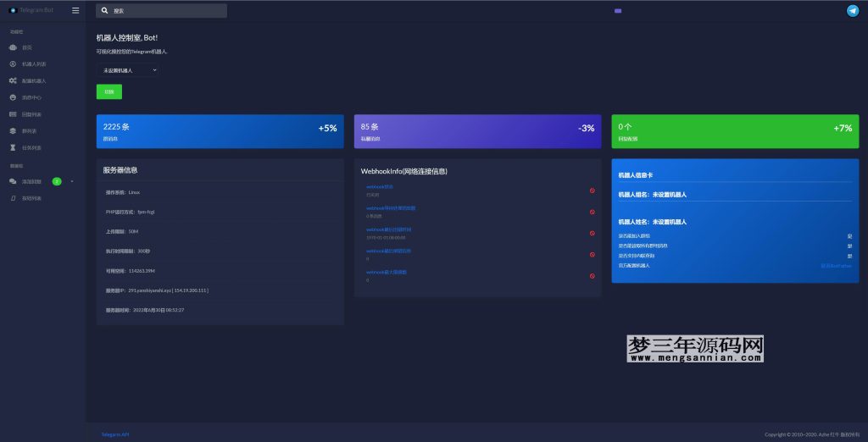Click red prohibited icon beside webhook max connections
The width and height of the screenshot is (868, 442).
click(592, 276)
